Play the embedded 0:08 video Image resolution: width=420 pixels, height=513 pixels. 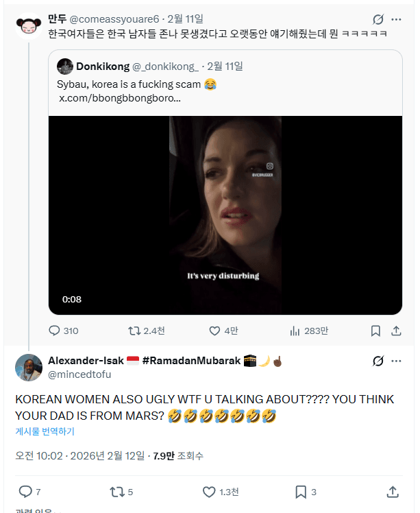[225, 215]
